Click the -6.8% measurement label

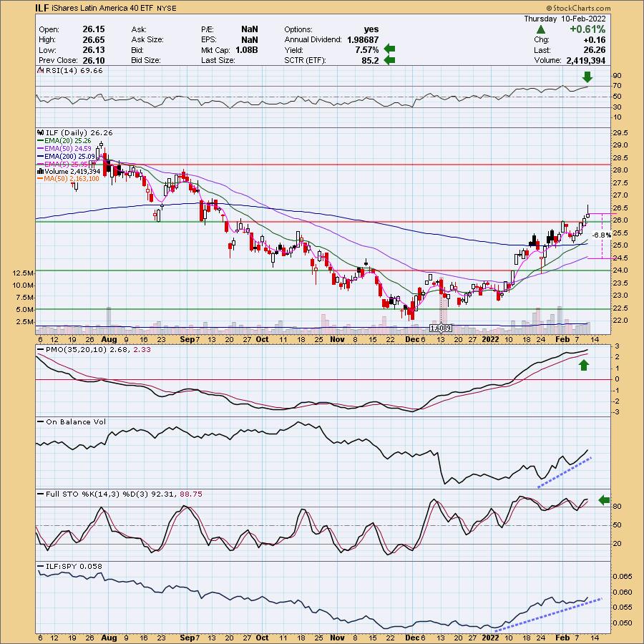602,235
